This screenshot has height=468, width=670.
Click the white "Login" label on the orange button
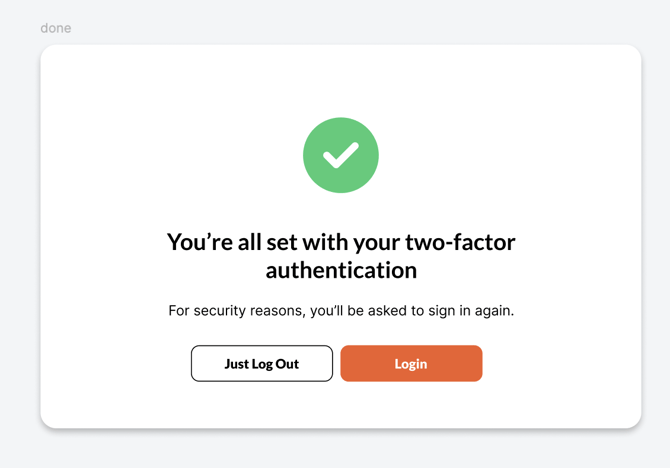(x=411, y=364)
